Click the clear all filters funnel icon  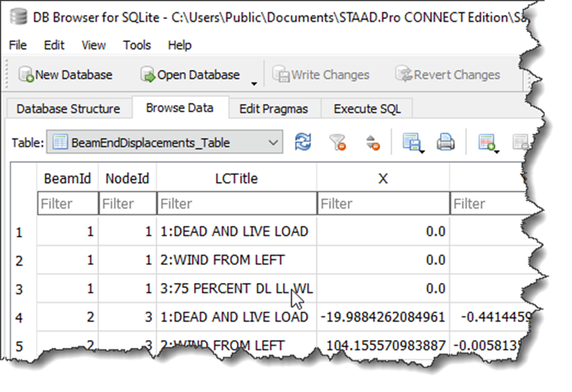338,142
